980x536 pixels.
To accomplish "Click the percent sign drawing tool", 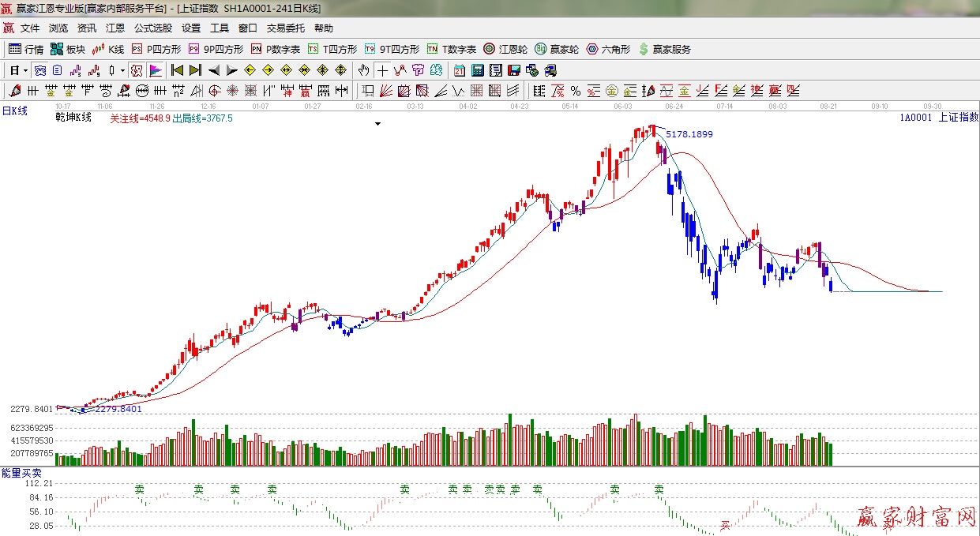I will tap(575, 91).
